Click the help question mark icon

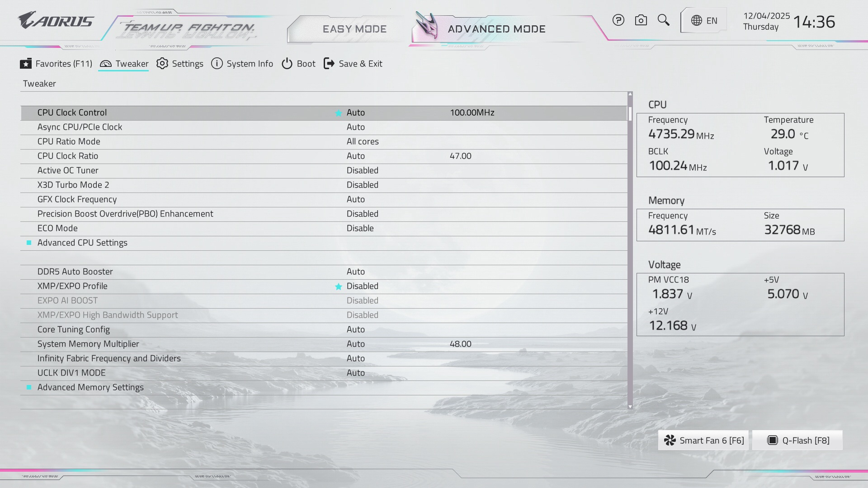[x=618, y=20]
